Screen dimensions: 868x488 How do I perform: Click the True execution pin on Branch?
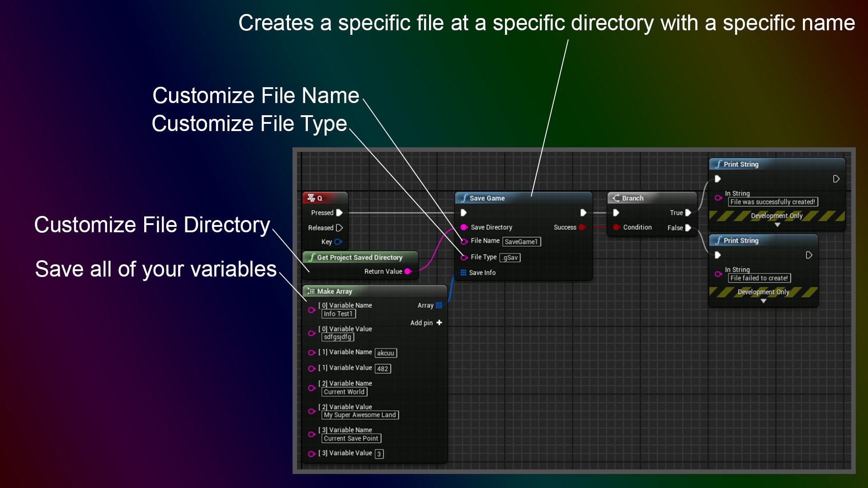coord(689,212)
